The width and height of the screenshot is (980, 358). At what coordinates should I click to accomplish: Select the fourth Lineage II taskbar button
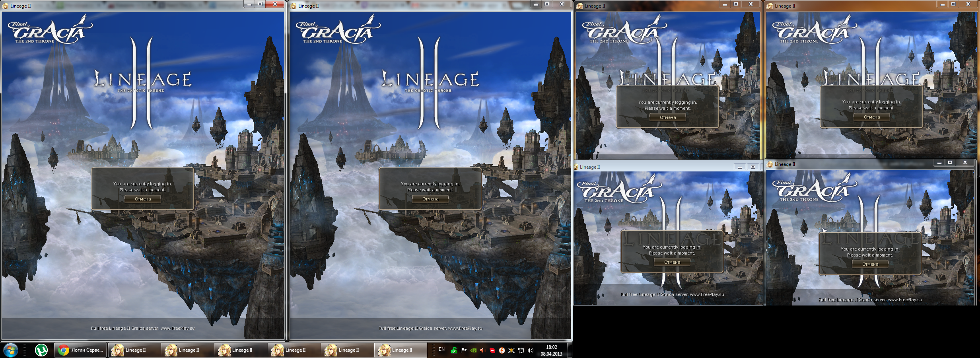[294, 350]
